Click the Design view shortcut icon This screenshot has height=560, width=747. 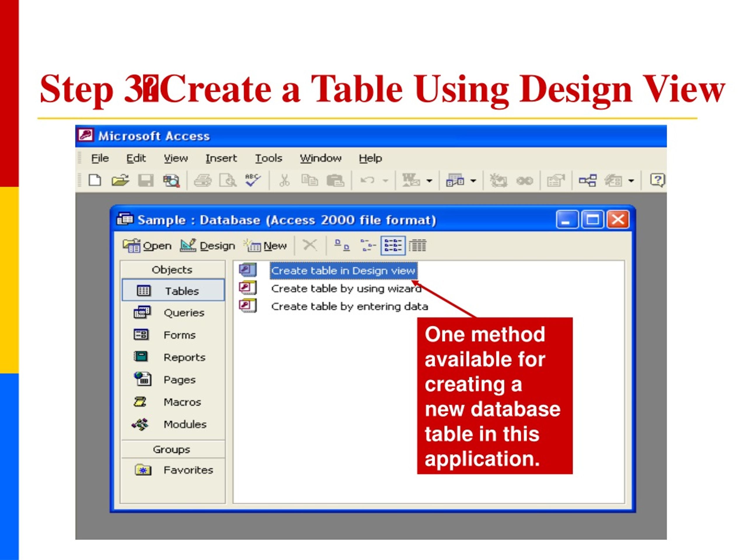[x=248, y=270]
